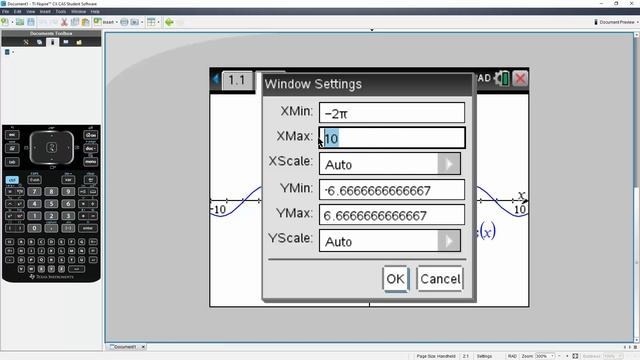640x360 pixels.
Task: Select the Page Sorter tab in Documents Toolbox
Action: pos(39,42)
